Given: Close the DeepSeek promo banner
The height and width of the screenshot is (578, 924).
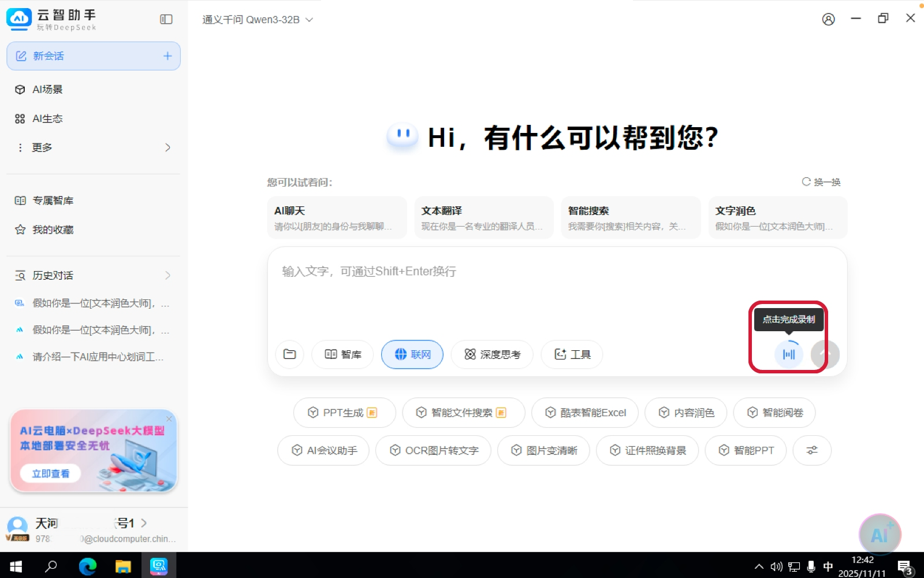Looking at the screenshot, I should tap(169, 418).
